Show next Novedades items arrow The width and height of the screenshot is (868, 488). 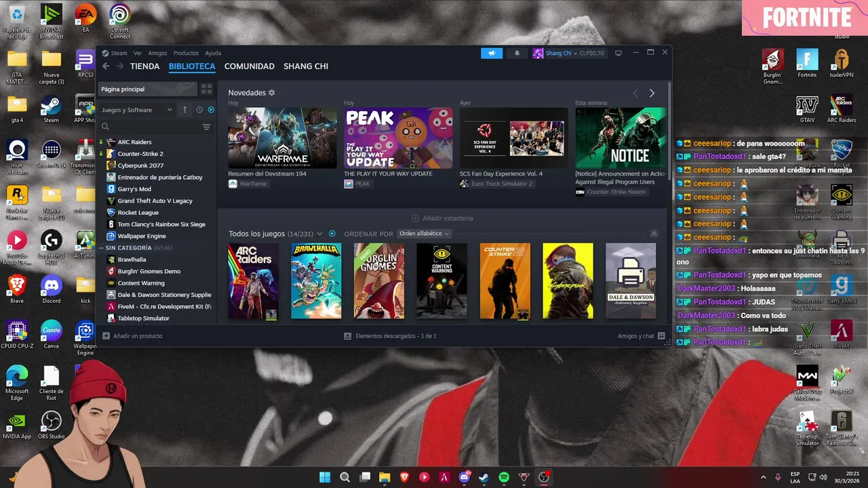pyautogui.click(x=652, y=93)
